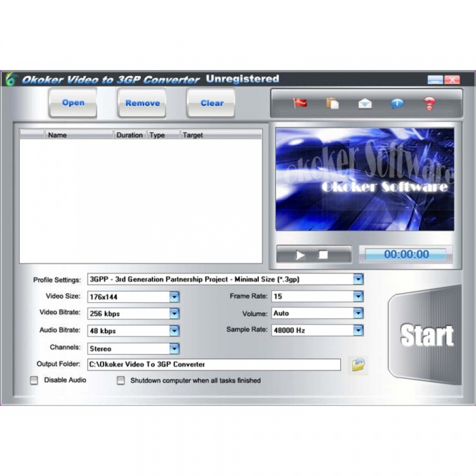This screenshot has height=476, width=476.
Task: Expand the Channels dropdown
Action: click(x=175, y=348)
